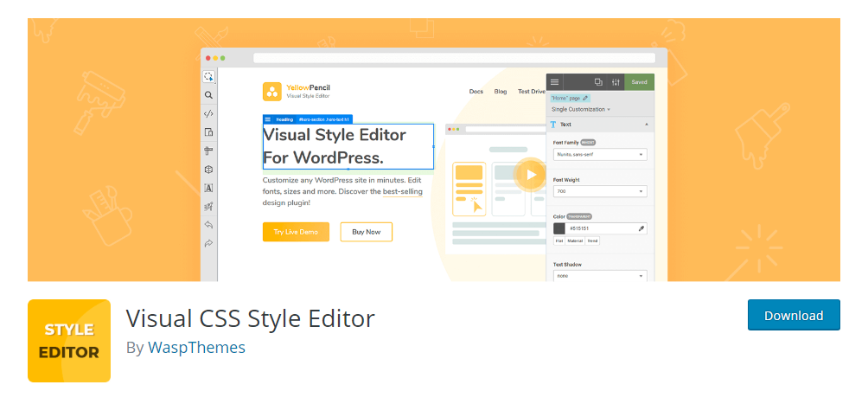Screen dimensions: 868x404
Task: Click the dark gray color swatch
Action: [559, 228]
